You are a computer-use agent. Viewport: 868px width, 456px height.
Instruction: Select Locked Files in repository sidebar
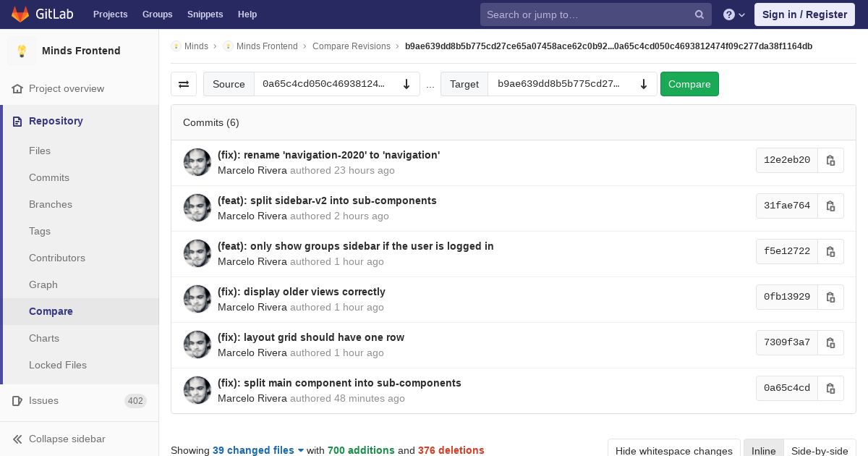coord(58,365)
